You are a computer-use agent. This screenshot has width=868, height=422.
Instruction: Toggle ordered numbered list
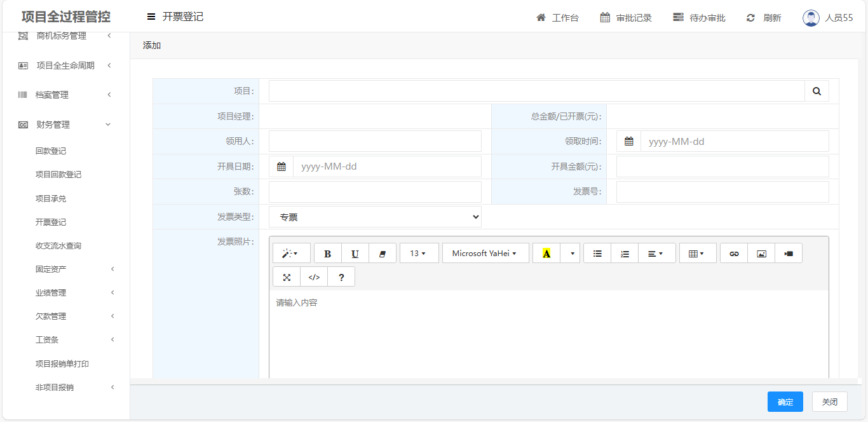[625, 254]
